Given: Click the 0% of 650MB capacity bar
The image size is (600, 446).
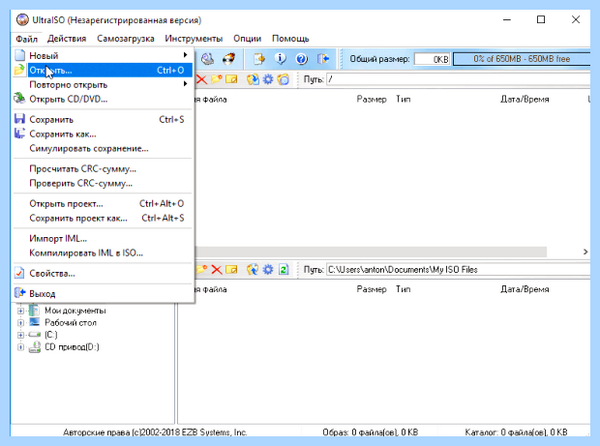Looking at the screenshot, I should point(521,59).
